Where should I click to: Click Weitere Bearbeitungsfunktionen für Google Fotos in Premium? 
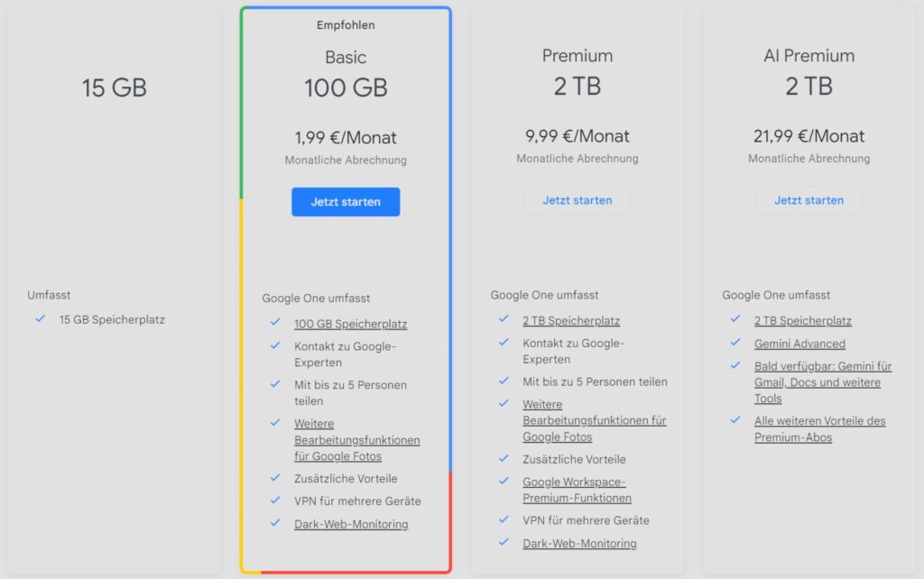tap(594, 419)
